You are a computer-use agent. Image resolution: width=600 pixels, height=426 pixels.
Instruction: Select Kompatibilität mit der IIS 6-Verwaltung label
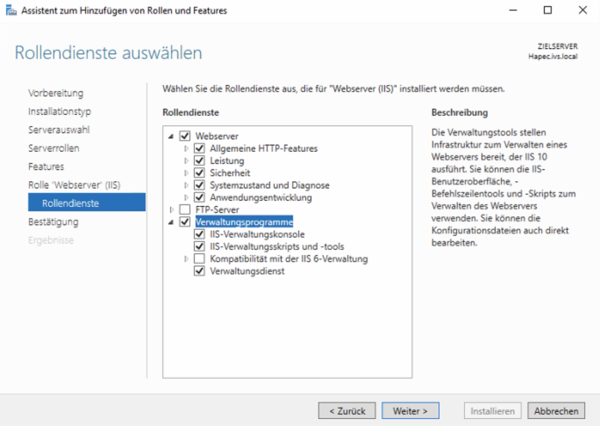(289, 259)
